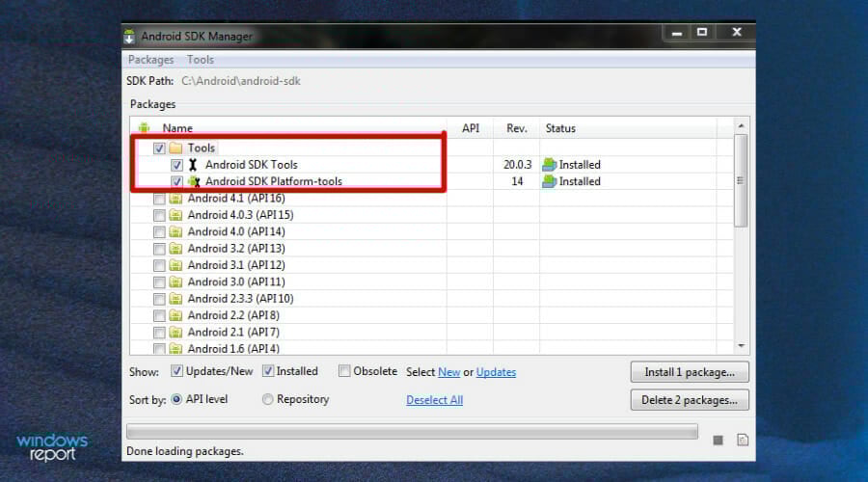Maximize the Android SDK Manager window
The image size is (868, 482).
[x=702, y=32]
